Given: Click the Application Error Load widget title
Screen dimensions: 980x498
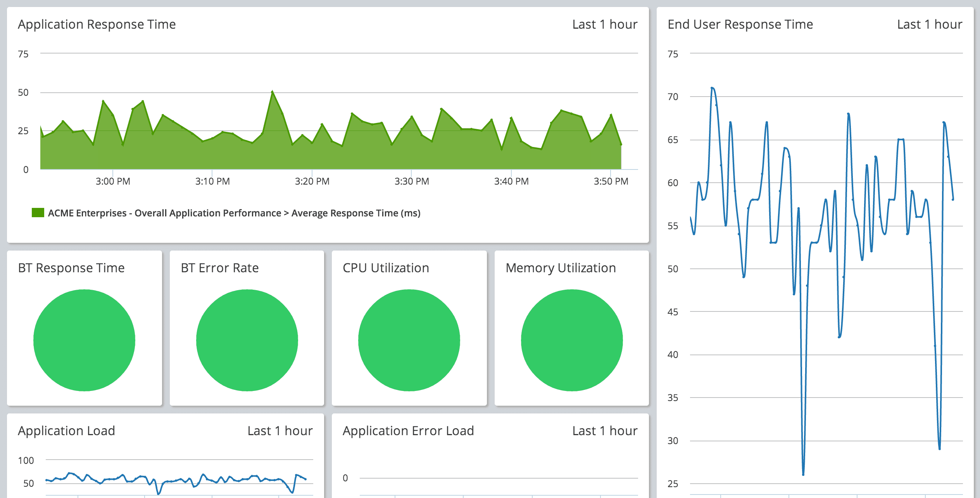Looking at the screenshot, I should tap(408, 431).
